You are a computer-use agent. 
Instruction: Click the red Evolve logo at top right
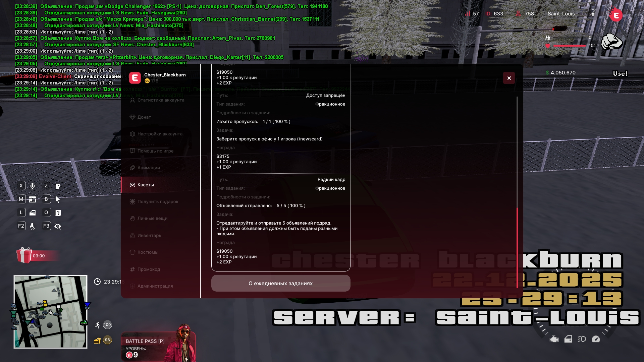pyautogui.click(x=616, y=15)
